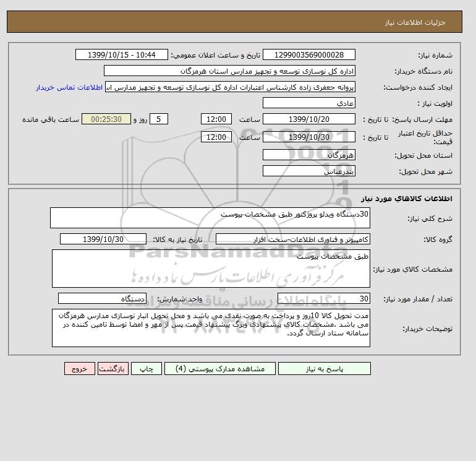
Task: Click the buyer notes text area
Action: click(x=211, y=328)
